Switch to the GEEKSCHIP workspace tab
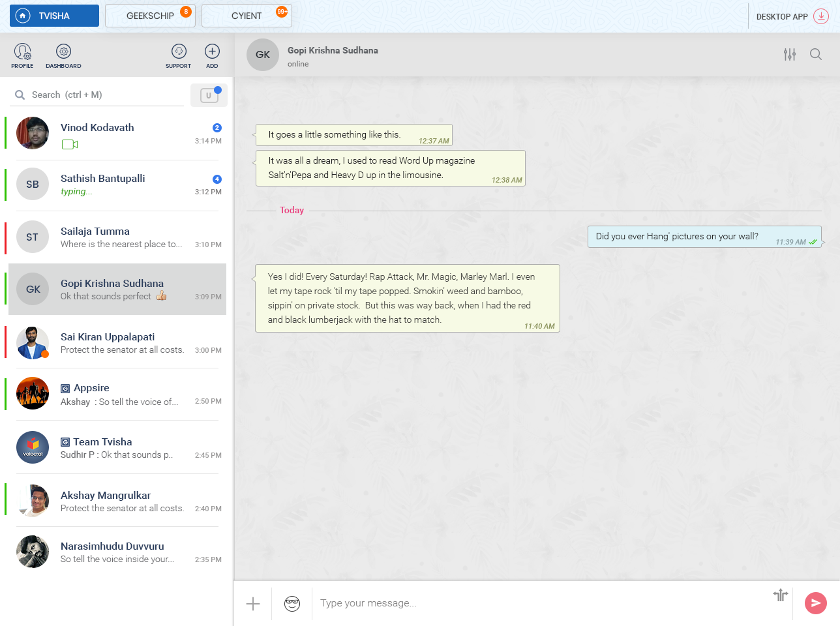The width and height of the screenshot is (840, 626). pos(150,16)
